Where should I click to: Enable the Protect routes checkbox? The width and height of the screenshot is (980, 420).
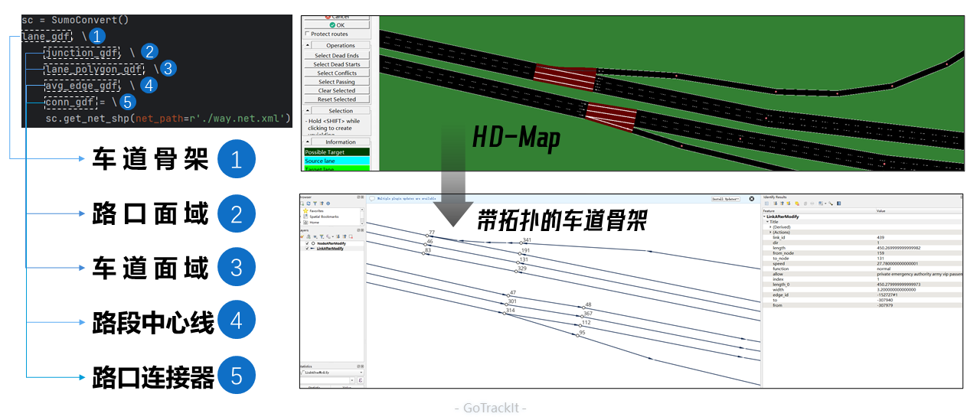(x=307, y=33)
